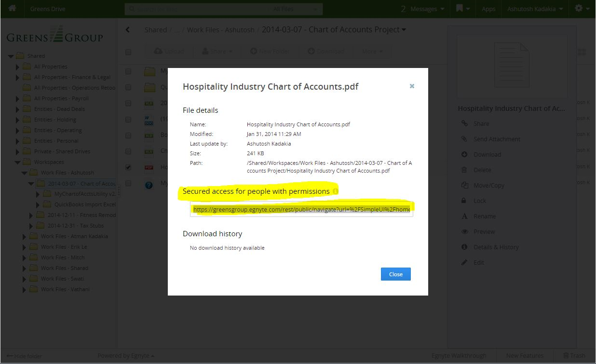Expand the All Properties folder tree node
This screenshot has width=596, height=364.
tap(18, 67)
